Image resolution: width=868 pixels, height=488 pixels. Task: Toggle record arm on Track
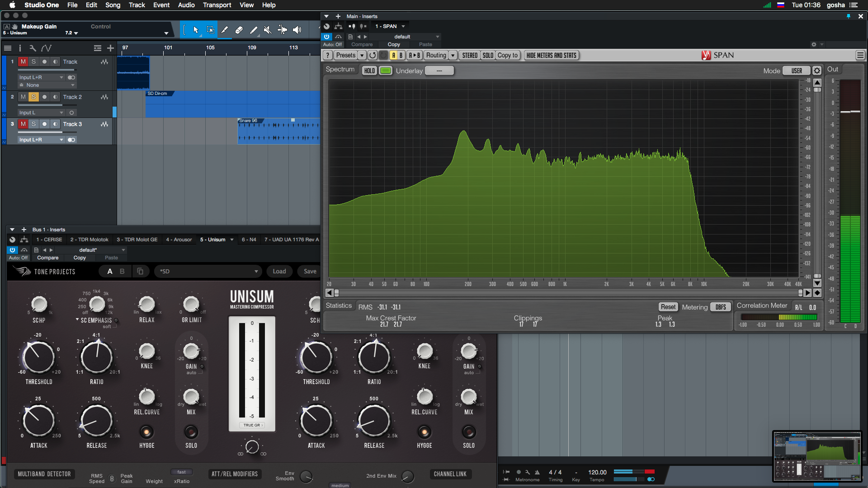click(x=44, y=61)
